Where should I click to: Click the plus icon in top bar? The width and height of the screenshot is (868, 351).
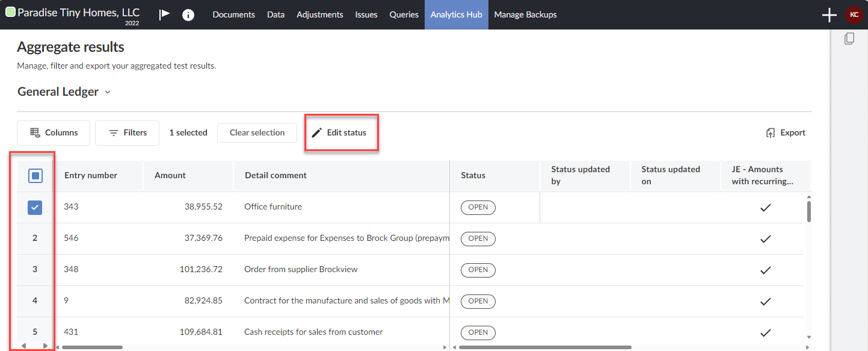[830, 15]
